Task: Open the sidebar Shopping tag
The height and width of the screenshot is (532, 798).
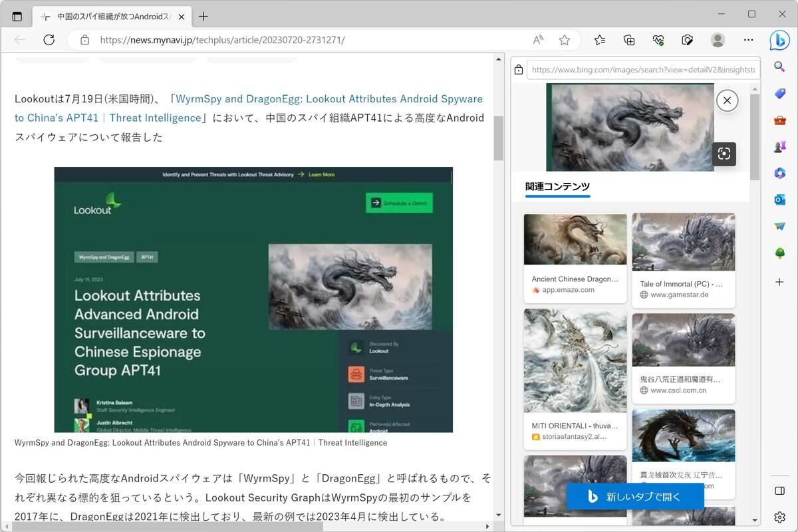Action: pos(780,94)
